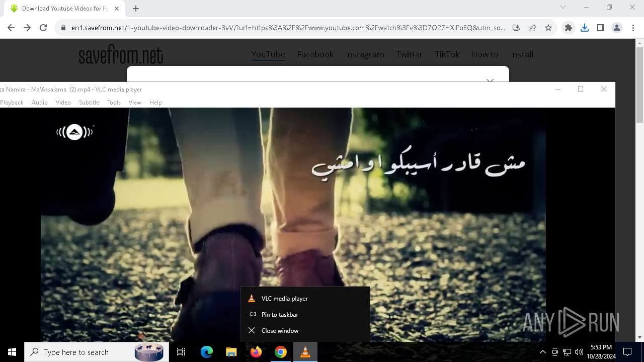The height and width of the screenshot is (362, 644).
Task: Open VLC Video menu
Action: [63, 103]
